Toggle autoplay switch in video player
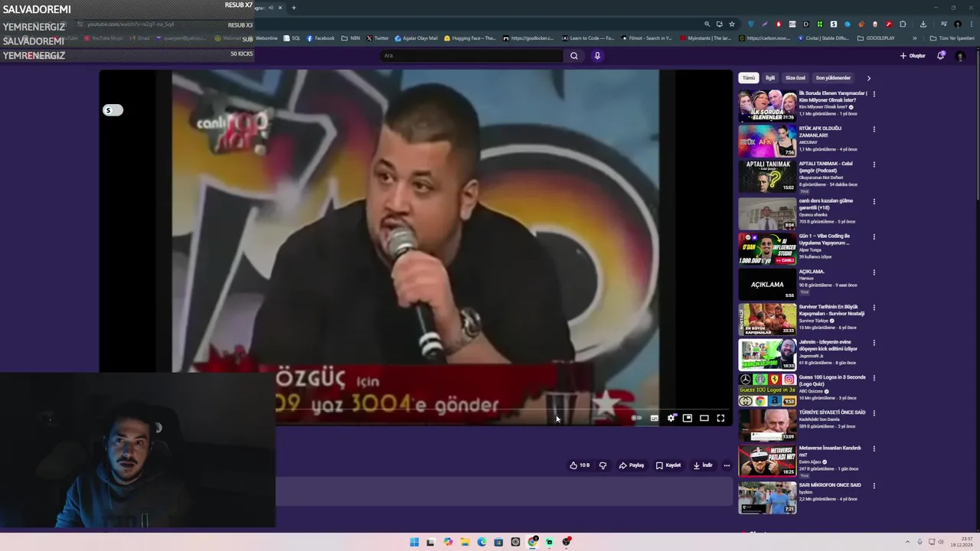 tap(636, 418)
